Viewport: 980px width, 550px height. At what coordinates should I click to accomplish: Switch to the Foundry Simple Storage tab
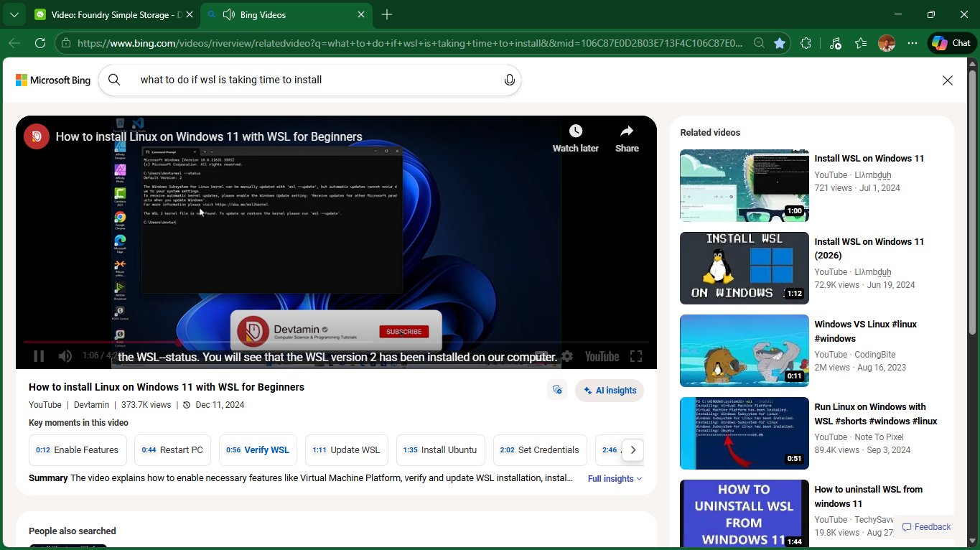click(111, 14)
